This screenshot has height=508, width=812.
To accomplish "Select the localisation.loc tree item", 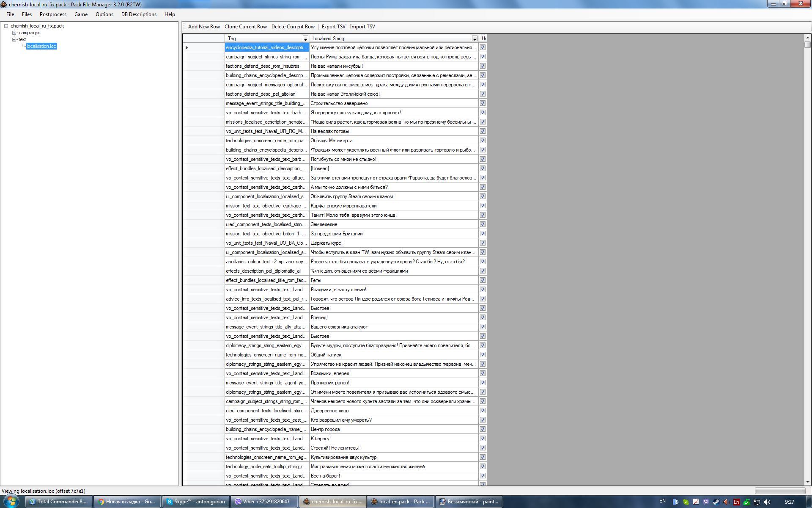I will coord(41,46).
